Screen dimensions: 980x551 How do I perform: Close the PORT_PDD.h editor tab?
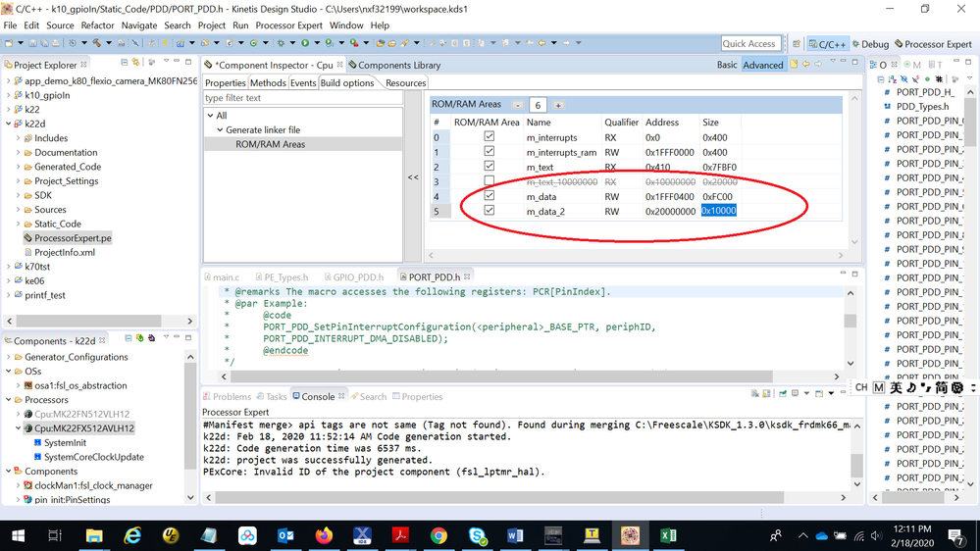click(x=467, y=276)
